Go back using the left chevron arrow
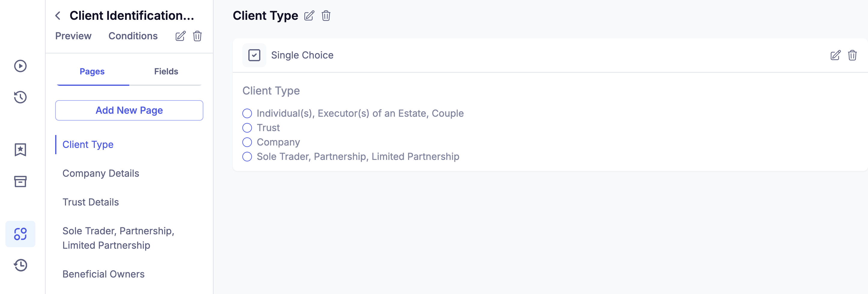 coord(58,16)
